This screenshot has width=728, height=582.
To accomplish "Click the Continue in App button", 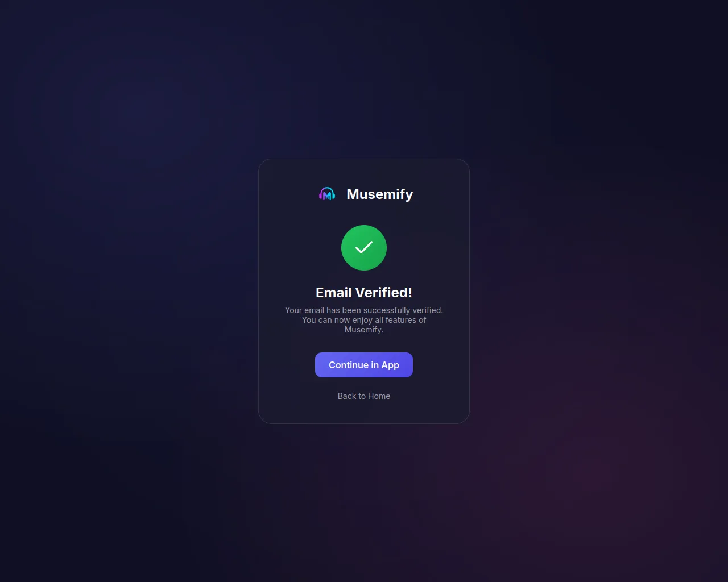I will pos(364,365).
